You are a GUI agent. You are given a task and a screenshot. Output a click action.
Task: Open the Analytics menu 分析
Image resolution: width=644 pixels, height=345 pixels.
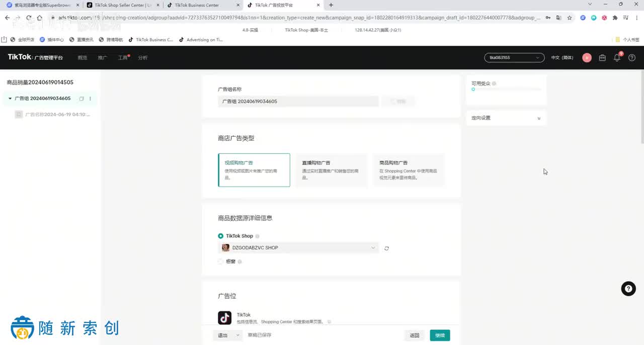pos(143,58)
